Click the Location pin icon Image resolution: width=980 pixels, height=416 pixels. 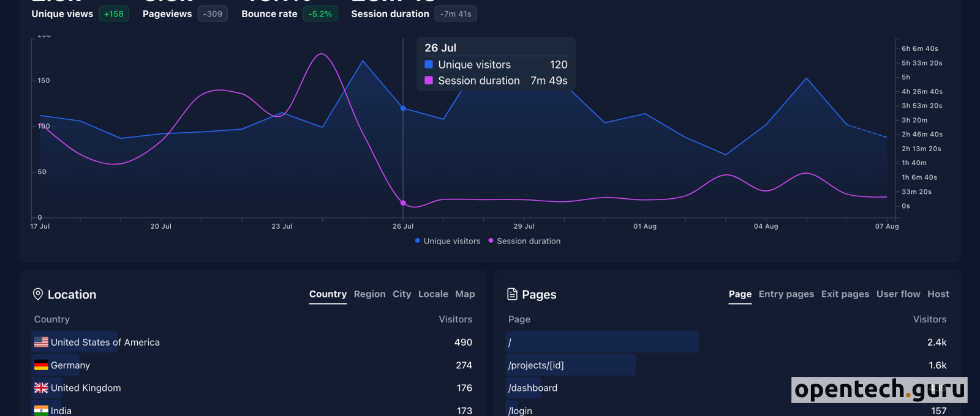38,294
